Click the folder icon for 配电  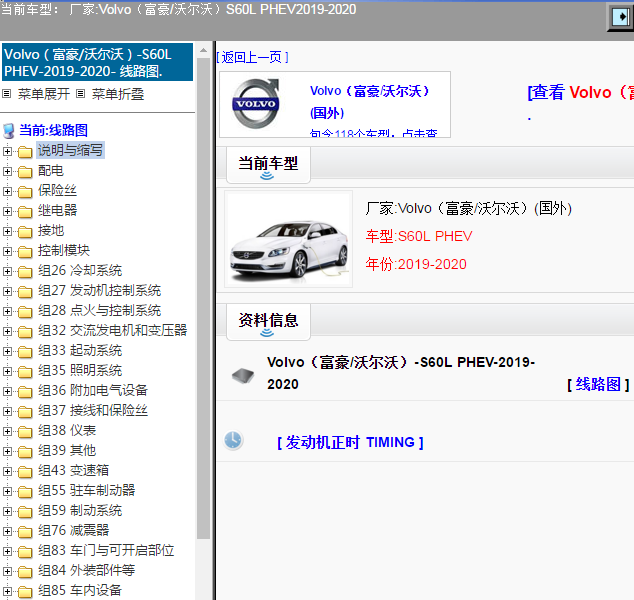tap(25, 172)
